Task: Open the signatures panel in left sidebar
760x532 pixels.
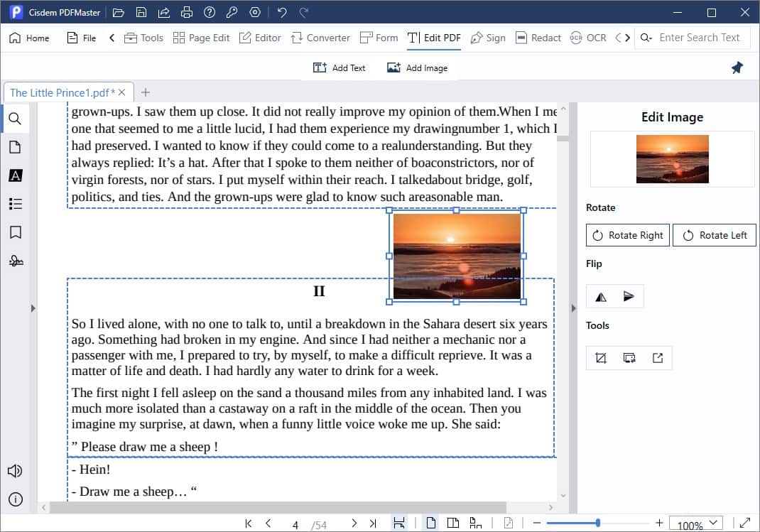Action: click(x=15, y=261)
